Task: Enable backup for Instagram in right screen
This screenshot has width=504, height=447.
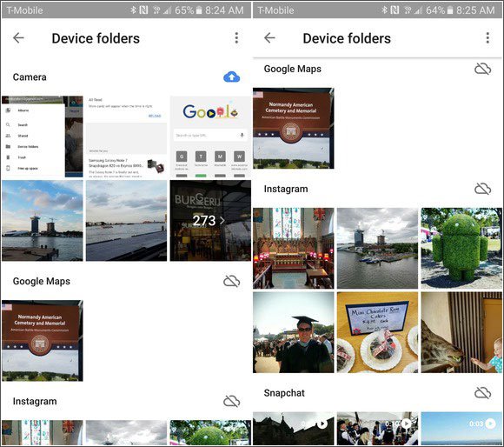Action: pyautogui.click(x=482, y=189)
